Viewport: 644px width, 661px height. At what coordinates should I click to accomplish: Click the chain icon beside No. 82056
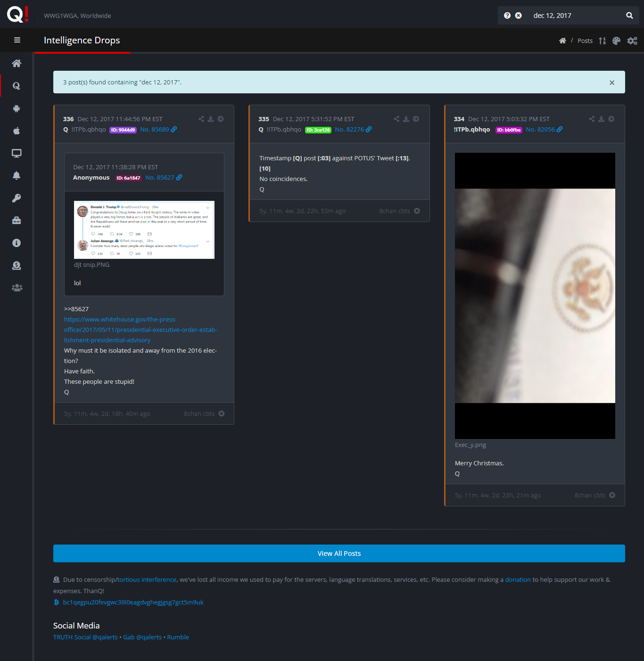point(560,129)
